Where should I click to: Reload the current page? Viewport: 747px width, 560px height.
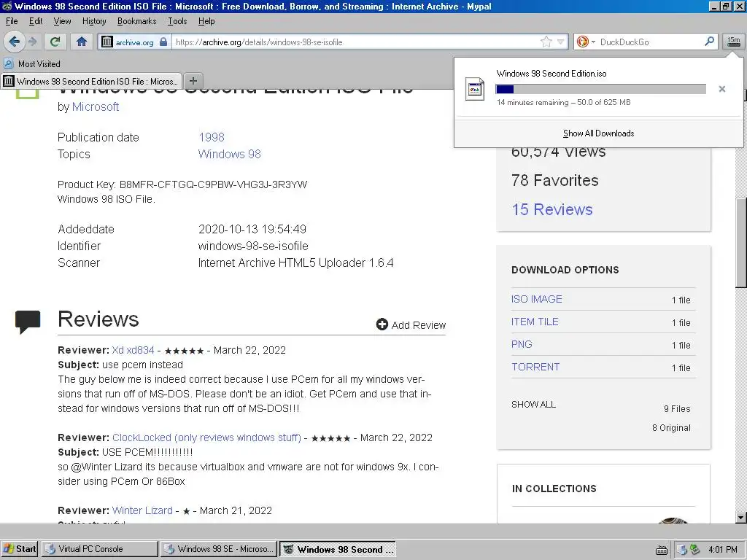point(55,42)
